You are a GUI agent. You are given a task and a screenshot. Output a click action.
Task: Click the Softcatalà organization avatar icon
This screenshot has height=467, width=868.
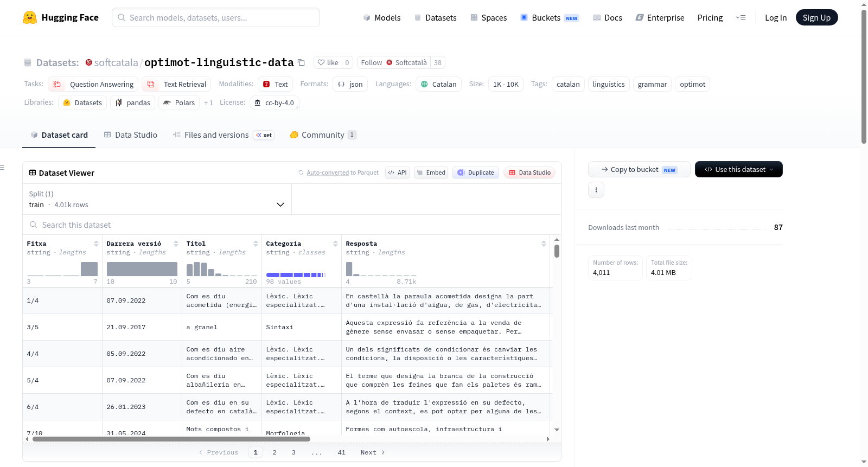pyautogui.click(x=89, y=62)
